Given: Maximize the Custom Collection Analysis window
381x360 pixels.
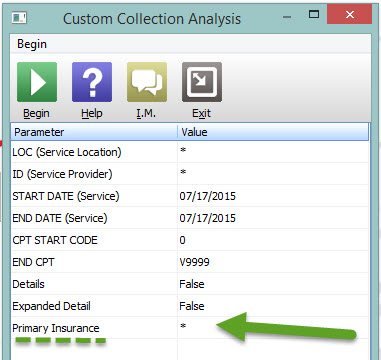Looking at the screenshot, I should (x=314, y=14).
